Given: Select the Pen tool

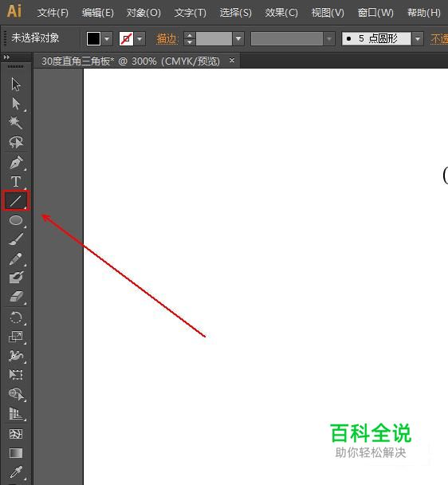Looking at the screenshot, I should (x=16, y=163).
